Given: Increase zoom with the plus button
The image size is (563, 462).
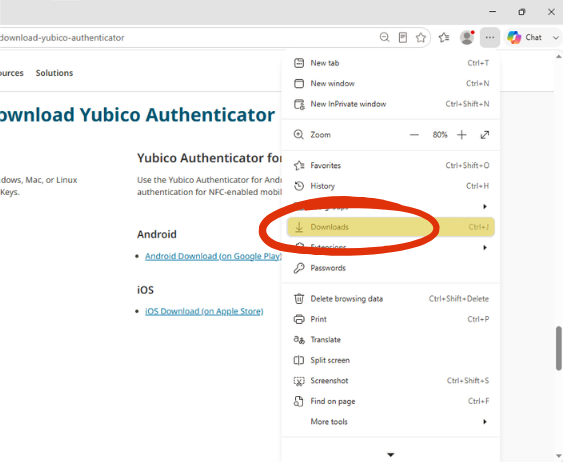Looking at the screenshot, I should pyautogui.click(x=462, y=135).
